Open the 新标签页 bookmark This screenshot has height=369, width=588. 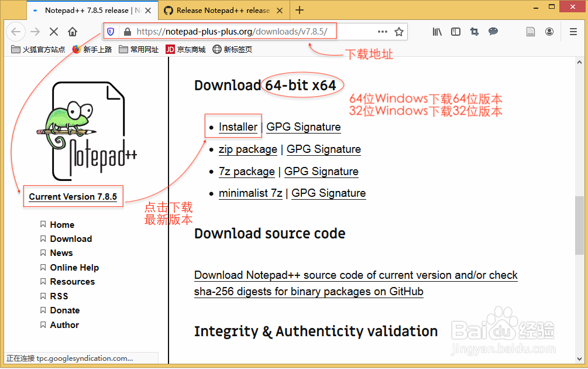[232, 50]
